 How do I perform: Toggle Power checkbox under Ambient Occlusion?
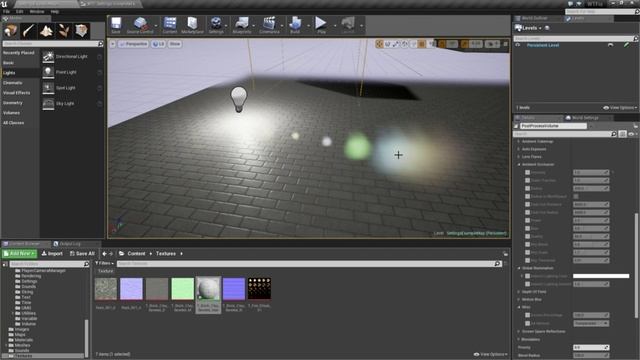[x=527, y=220]
